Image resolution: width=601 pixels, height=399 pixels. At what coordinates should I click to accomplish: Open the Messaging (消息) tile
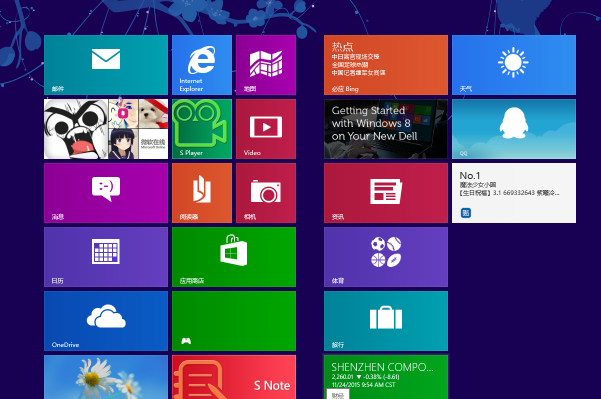click(106, 193)
